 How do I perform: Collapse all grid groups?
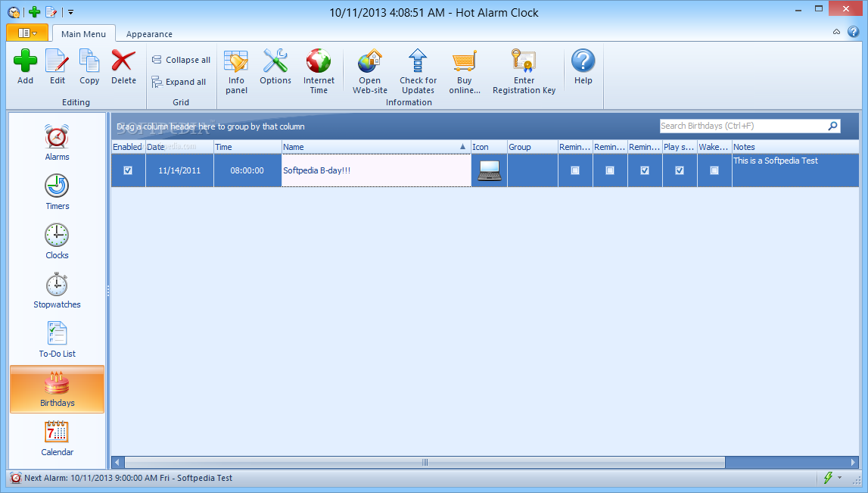181,60
